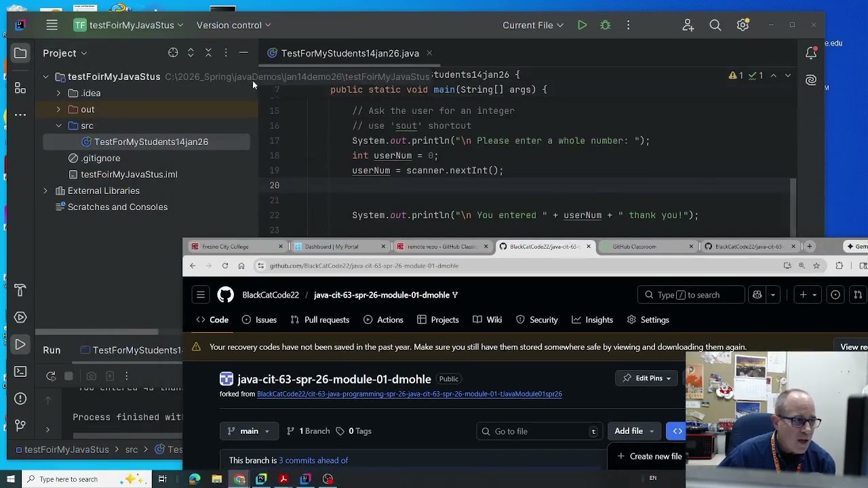Stop the process in Run panel

68,375
